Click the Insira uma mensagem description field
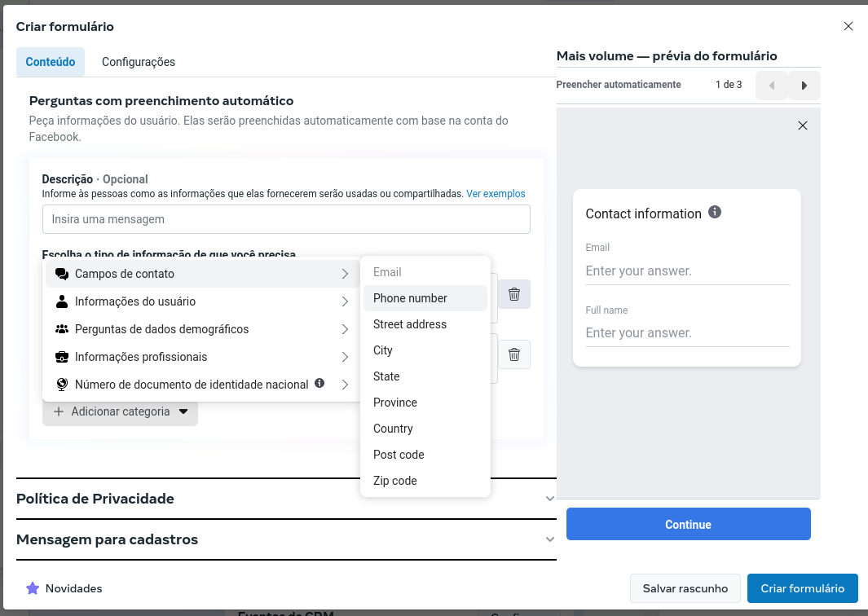 [286, 219]
